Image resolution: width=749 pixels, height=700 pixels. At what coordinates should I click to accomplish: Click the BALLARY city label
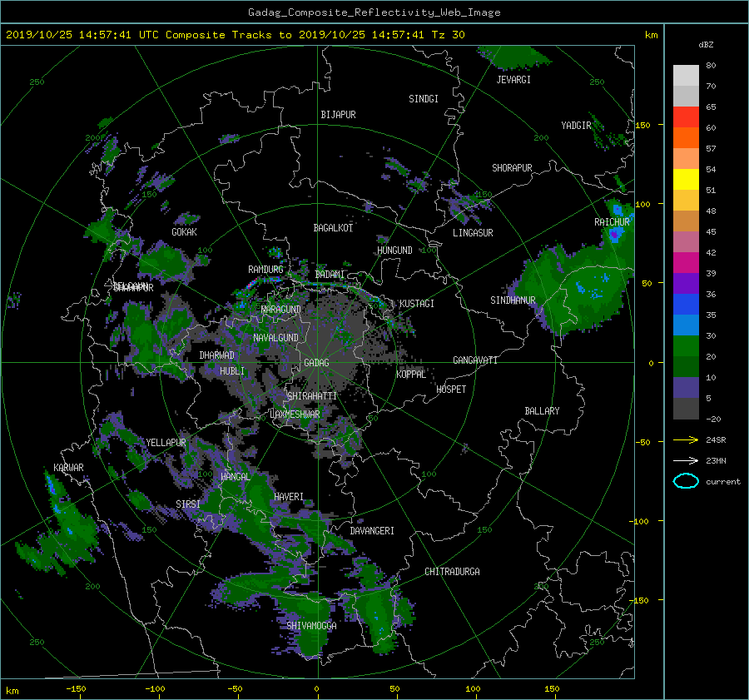[542, 411]
